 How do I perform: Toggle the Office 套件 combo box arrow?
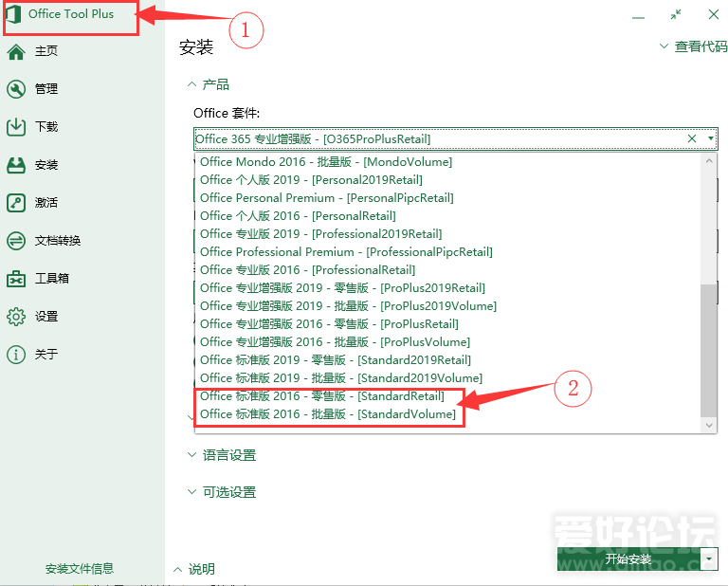click(x=710, y=138)
